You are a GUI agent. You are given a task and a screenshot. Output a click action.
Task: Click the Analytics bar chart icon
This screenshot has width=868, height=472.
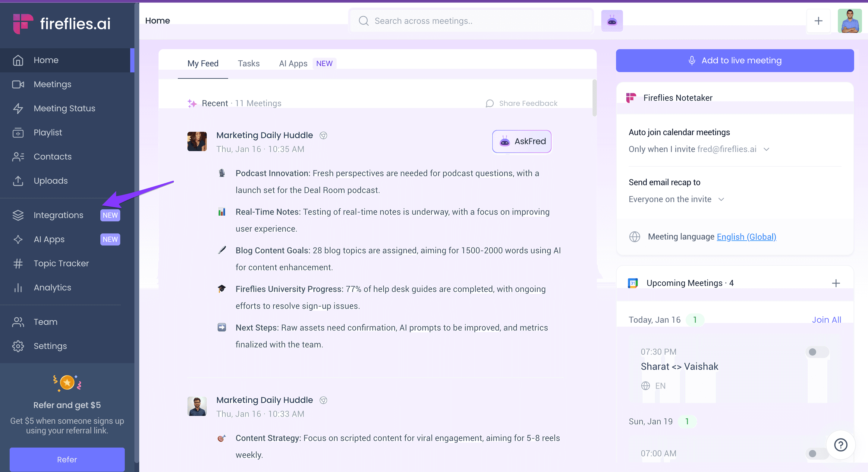(x=18, y=288)
